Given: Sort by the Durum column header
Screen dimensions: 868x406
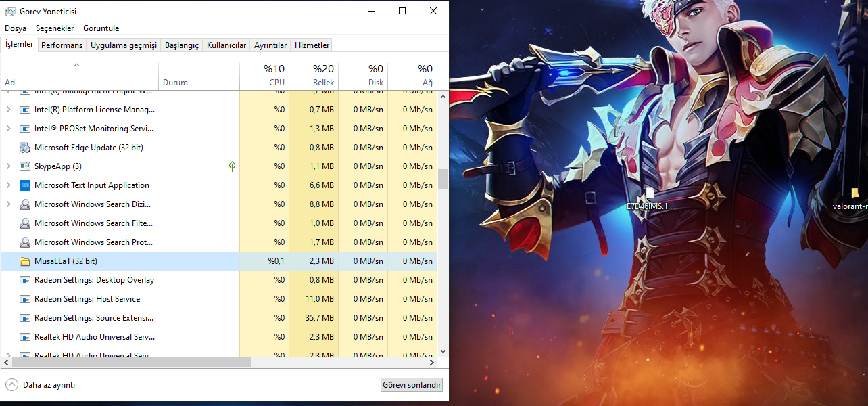Looking at the screenshot, I should (199, 76).
